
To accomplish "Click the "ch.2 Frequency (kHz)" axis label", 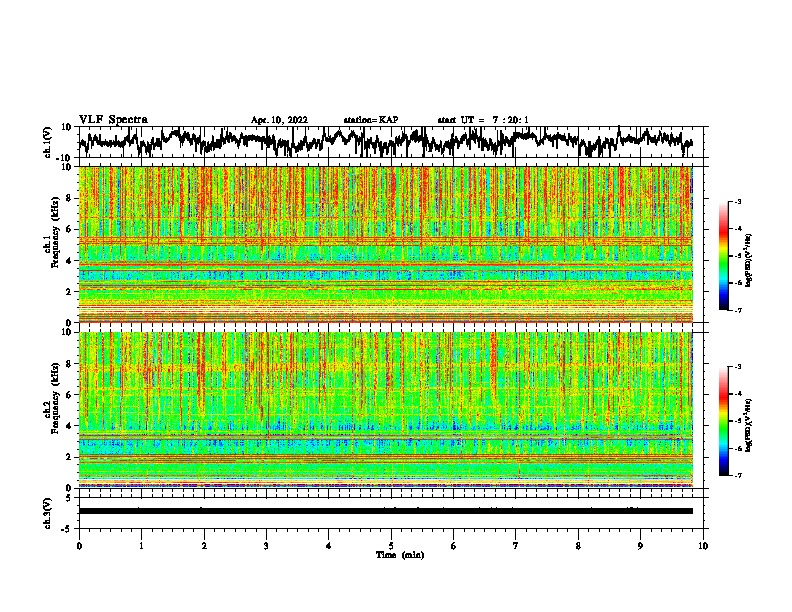I will [50, 398].
